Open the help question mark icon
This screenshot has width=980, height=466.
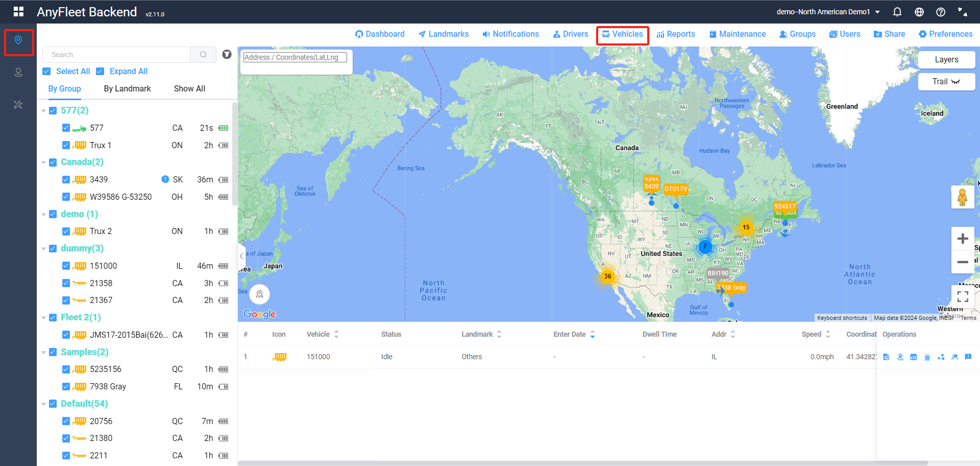coord(941,12)
